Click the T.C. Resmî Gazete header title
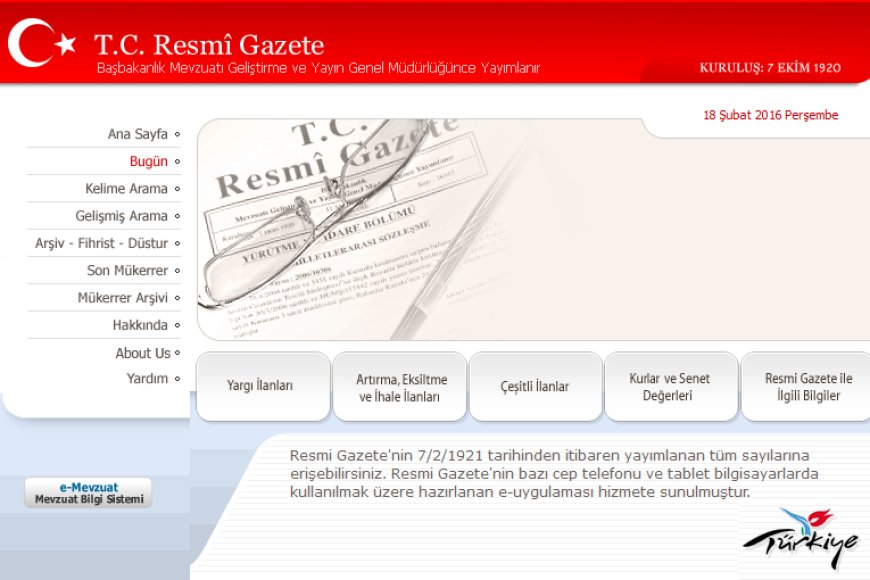The image size is (870, 580). click(x=209, y=45)
